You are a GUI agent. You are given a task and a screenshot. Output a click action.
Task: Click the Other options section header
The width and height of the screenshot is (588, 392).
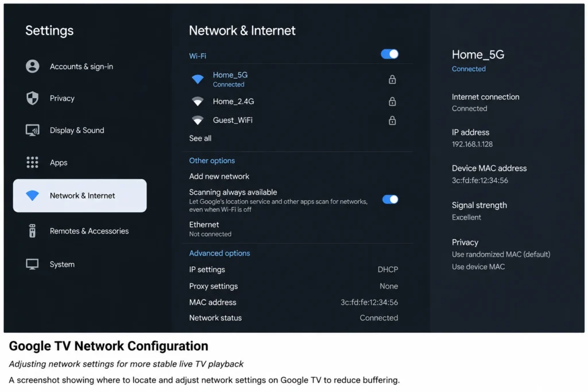click(x=212, y=160)
